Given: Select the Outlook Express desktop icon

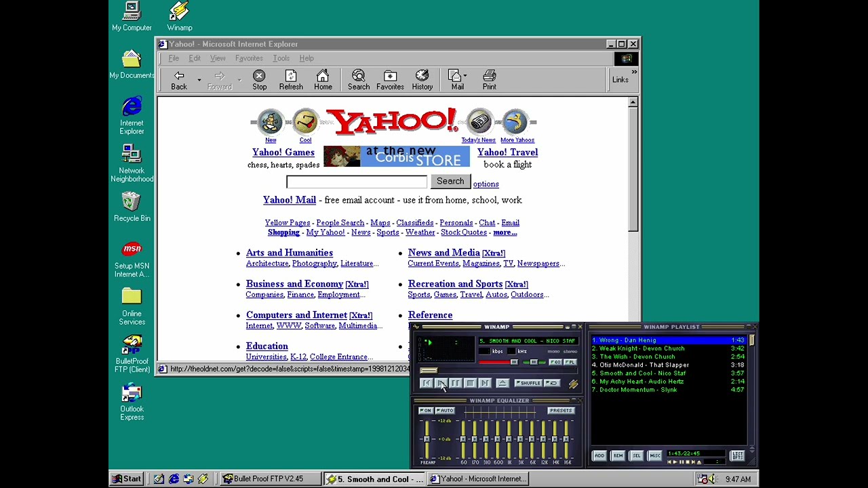Looking at the screenshot, I should (x=132, y=401).
